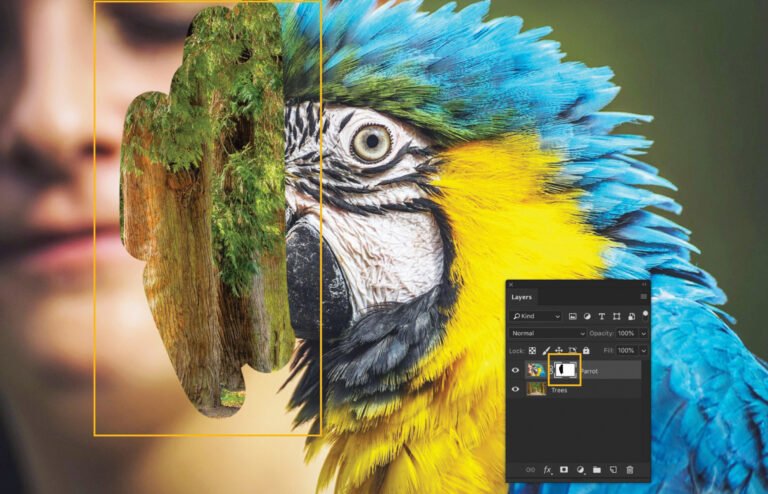This screenshot has height=494, width=768.
Task: Select the Layers panel tab
Action: pyautogui.click(x=522, y=297)
